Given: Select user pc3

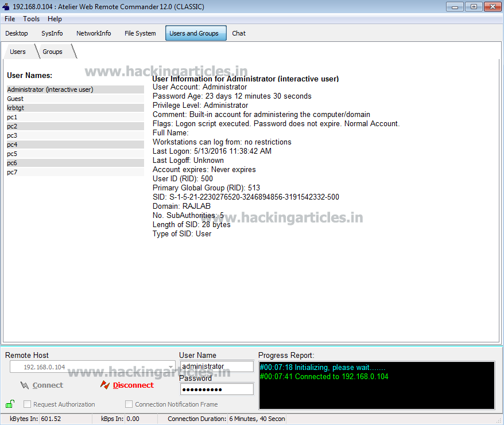Looking at the screenshot, I should tap(75, 135).
